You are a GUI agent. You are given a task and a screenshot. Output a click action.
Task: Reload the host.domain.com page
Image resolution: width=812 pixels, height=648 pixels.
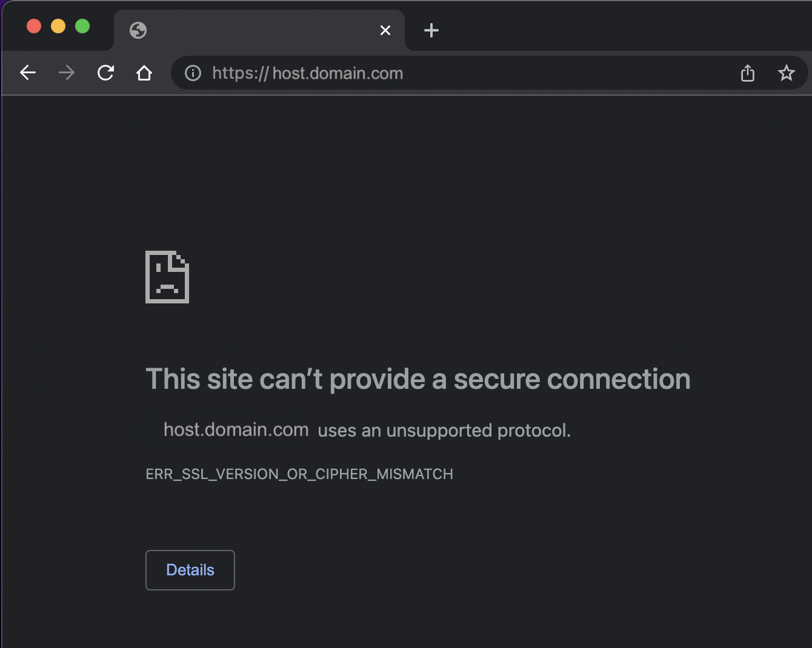105,73
